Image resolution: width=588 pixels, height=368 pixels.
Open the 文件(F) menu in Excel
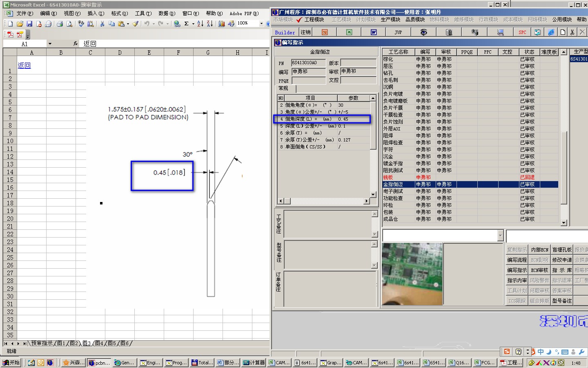[24, 13]
